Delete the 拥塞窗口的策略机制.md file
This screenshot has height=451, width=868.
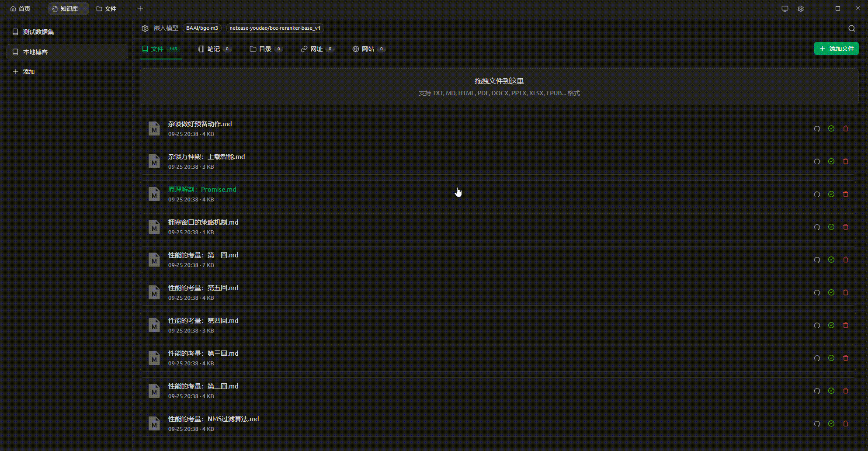point(845,227)
